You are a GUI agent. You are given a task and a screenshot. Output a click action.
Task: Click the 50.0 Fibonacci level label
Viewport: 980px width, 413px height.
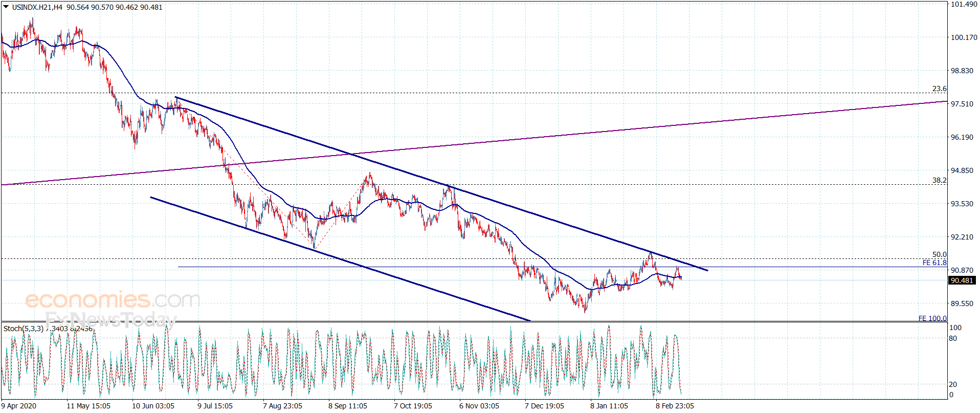(939, 254)
